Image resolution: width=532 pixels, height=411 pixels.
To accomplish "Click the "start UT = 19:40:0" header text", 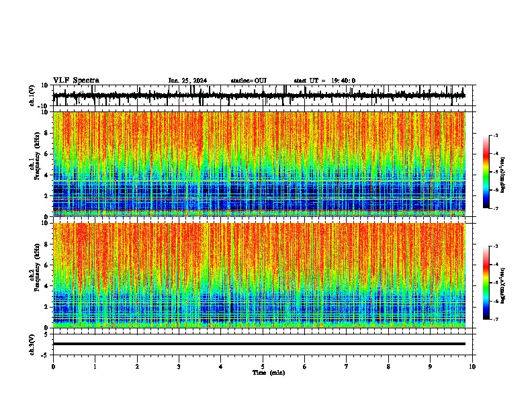I will pyautogui.click(x=324, y=81).
